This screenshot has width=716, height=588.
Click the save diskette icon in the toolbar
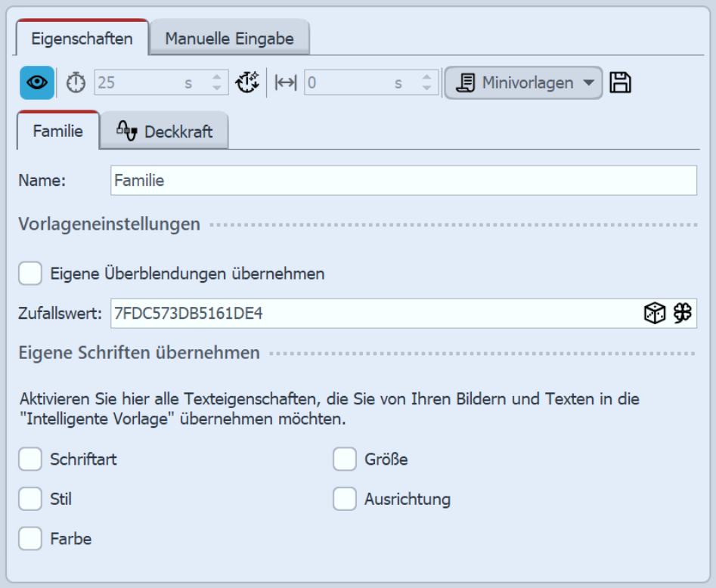(x=620, y=82)
